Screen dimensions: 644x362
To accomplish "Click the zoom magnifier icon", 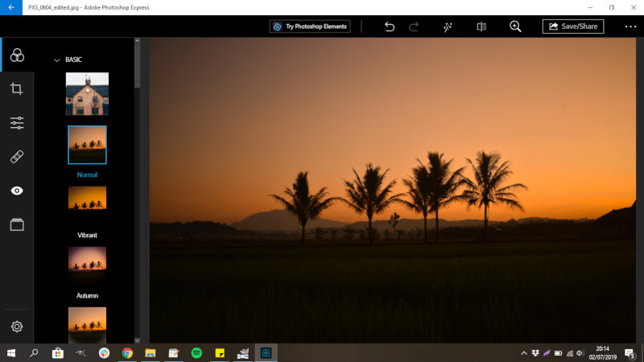I will coord(515,27).
